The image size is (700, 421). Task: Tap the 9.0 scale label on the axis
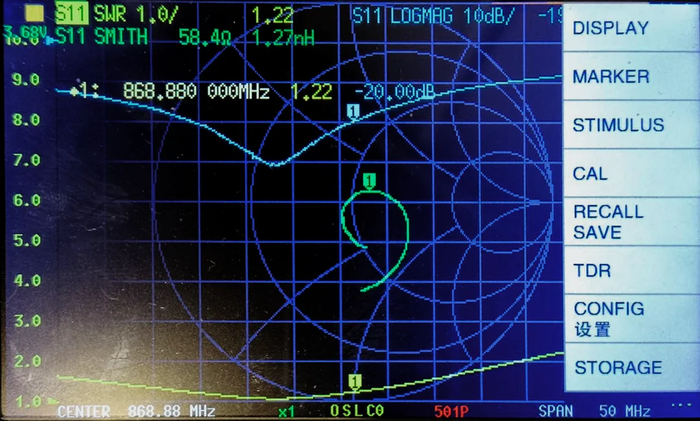click(26, 80)
